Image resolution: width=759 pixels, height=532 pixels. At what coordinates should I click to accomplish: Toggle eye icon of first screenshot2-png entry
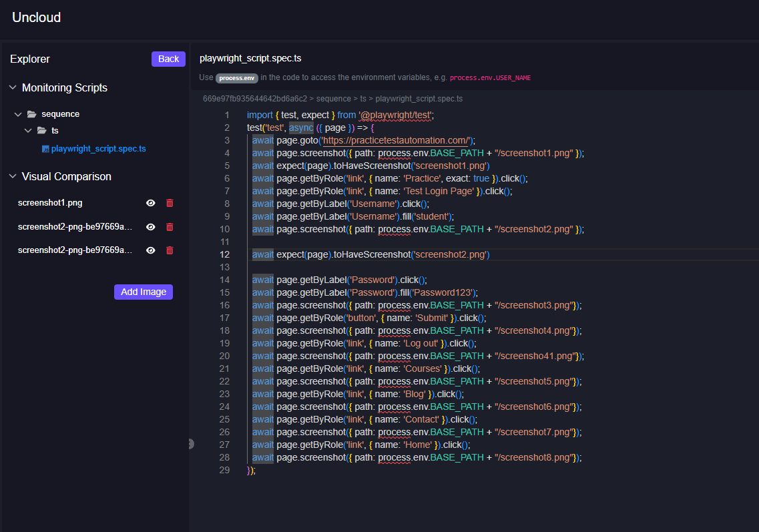click(x=151, y=227)
